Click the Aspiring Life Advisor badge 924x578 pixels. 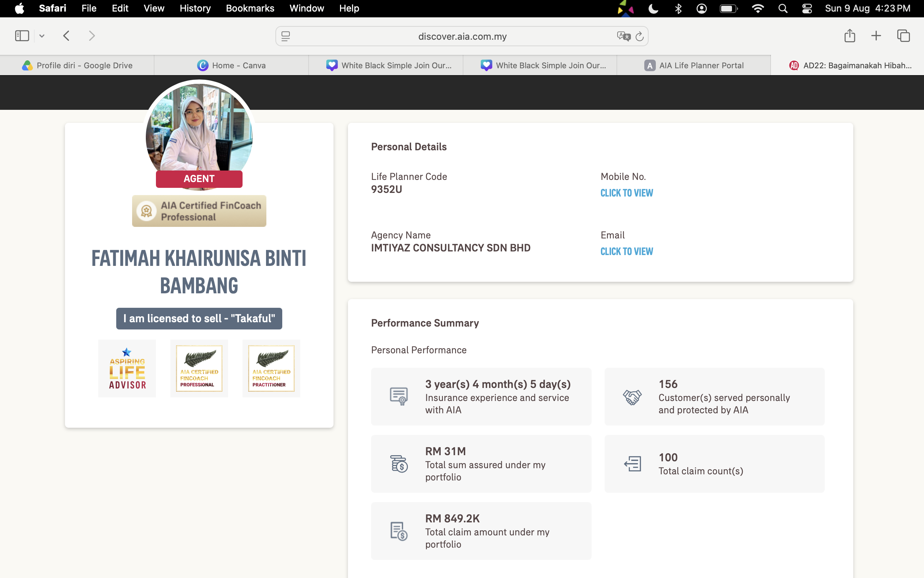point(127,368)
